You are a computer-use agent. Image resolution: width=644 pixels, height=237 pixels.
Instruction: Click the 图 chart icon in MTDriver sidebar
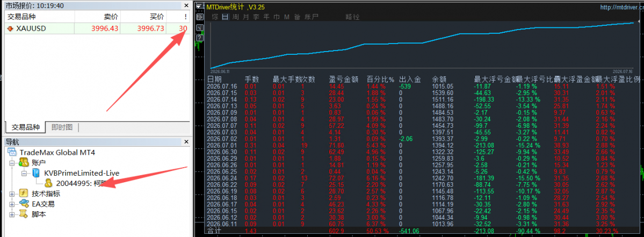point(200,17)
